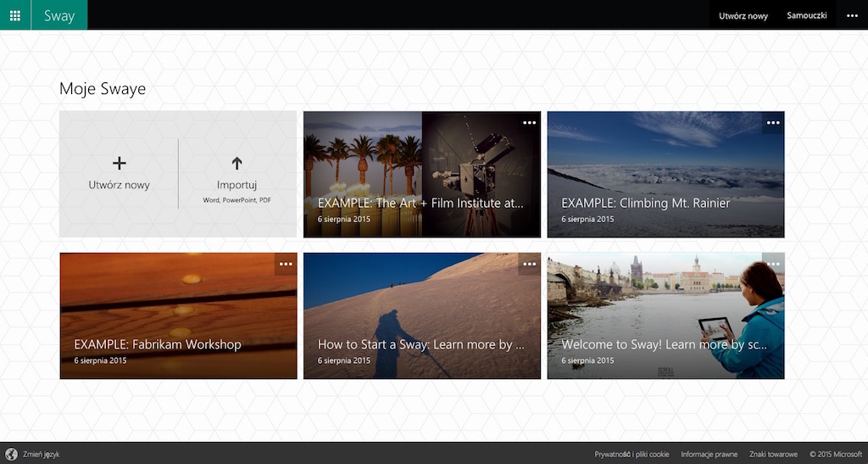Open options for How to Start a Sway card
The image size is (868, 464).
tap(529, 264)
